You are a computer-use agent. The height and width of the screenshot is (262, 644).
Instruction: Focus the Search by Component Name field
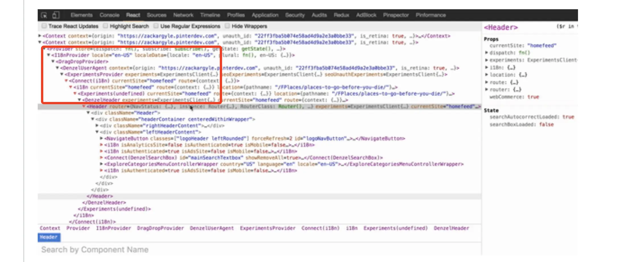click(259, 250)
